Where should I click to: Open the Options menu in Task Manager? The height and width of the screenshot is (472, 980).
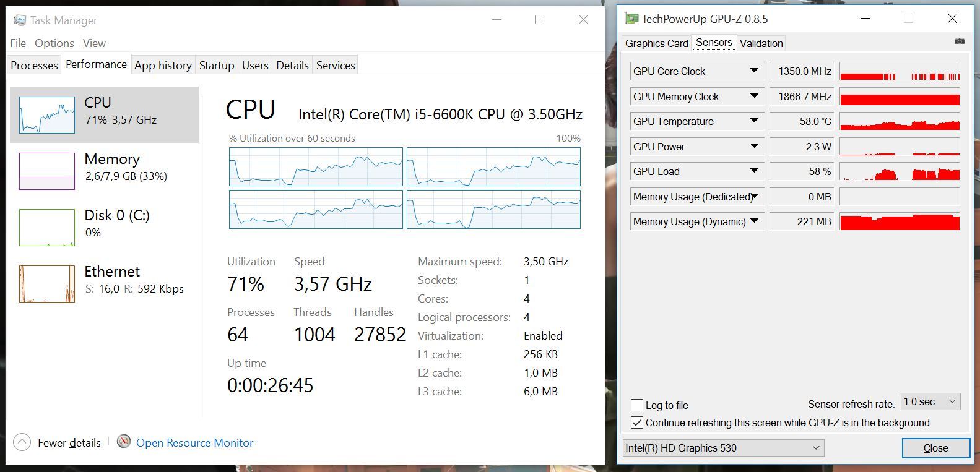[54, 43]
